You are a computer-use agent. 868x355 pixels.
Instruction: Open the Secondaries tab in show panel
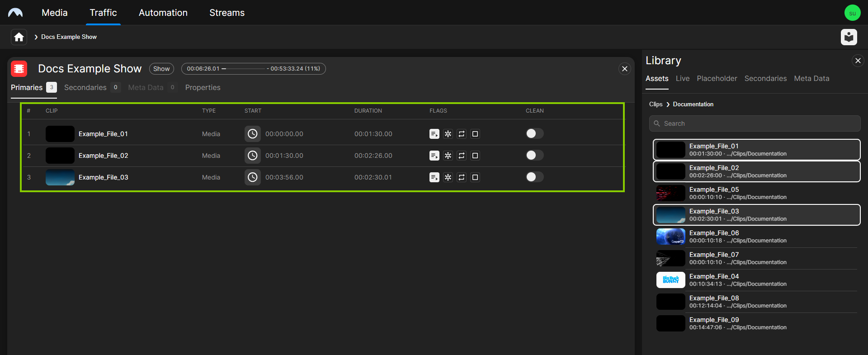(x=85, y=87)
